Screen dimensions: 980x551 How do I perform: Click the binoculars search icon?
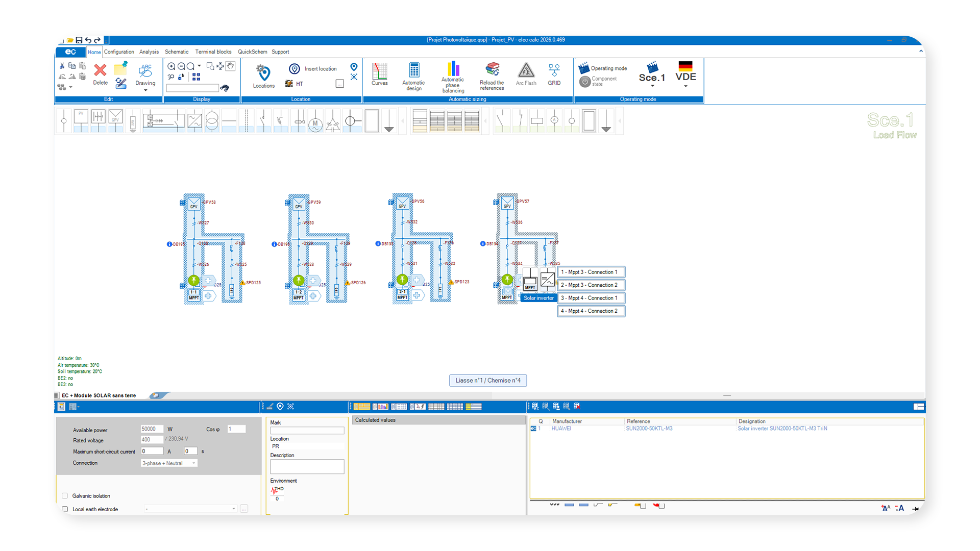[225, 88]
